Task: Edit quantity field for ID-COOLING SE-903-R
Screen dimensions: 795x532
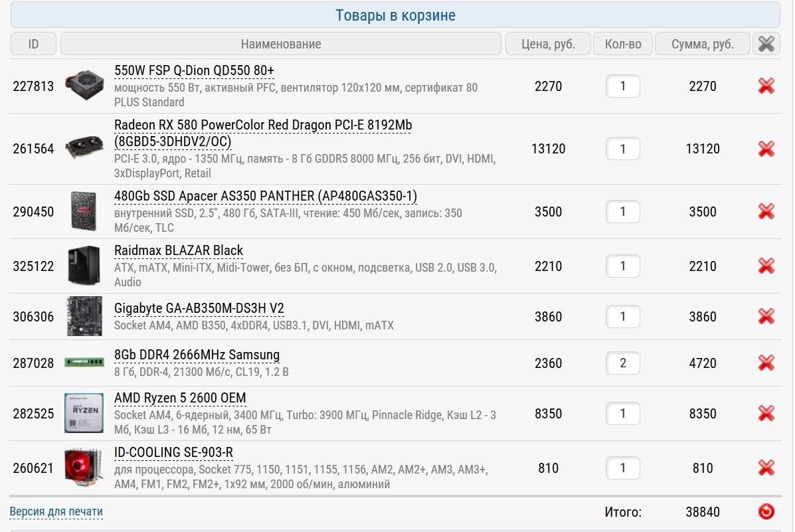Action: point(622,468)
